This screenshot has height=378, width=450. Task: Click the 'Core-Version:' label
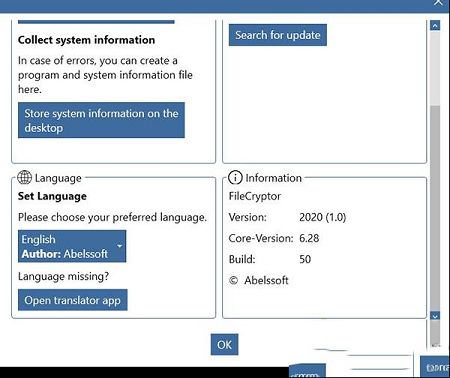261,238
